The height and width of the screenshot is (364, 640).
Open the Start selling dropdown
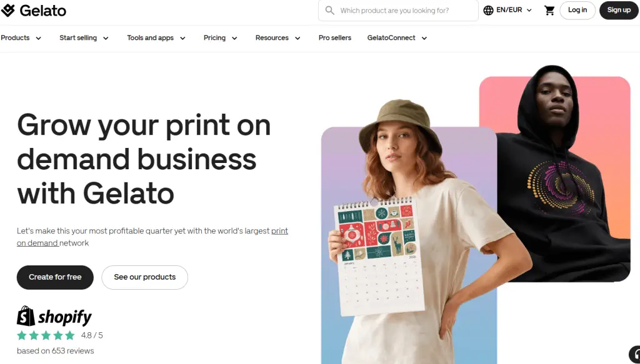click(84, 38)
